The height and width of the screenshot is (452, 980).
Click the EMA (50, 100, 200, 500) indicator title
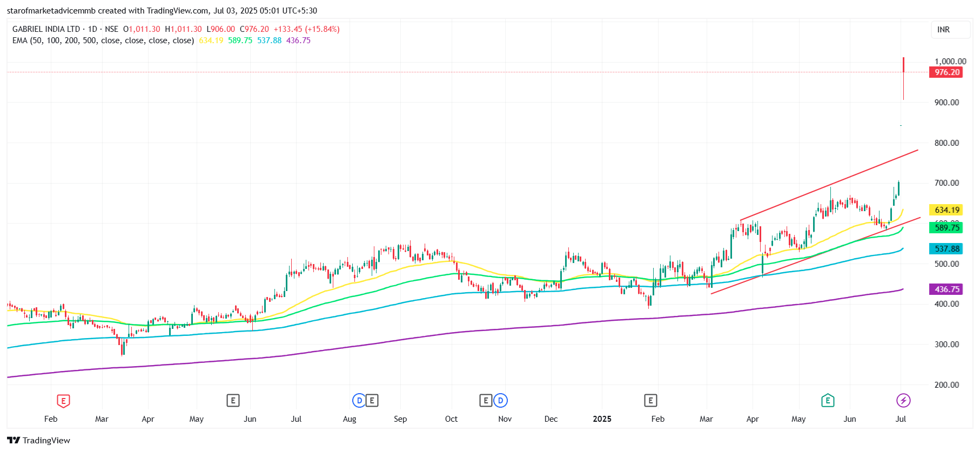pyautogui.click(x=103, y=41)
